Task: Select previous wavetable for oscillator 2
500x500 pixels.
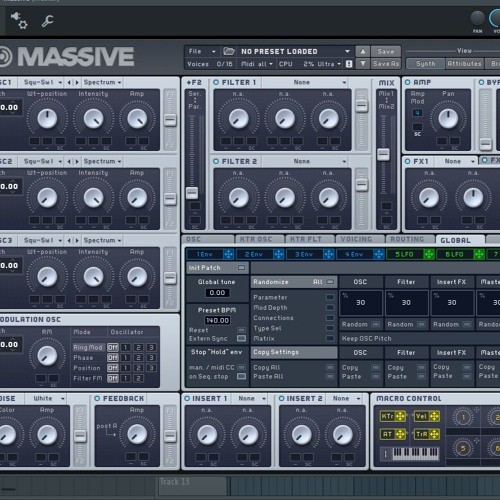Action: click(69, 161)
